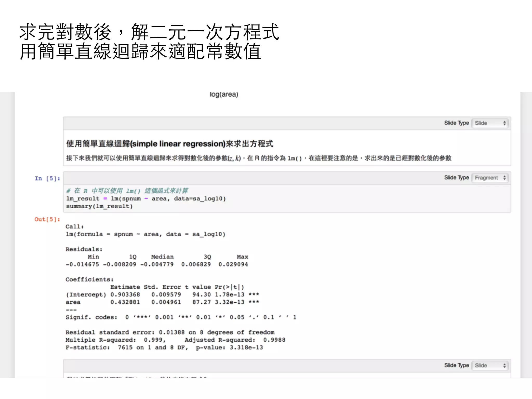
Task: Click the Coefficients: label
Action: coord(90,280)
